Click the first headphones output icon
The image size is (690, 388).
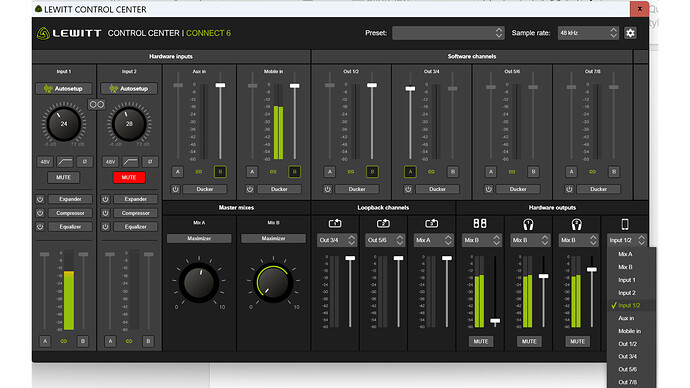tap(528, 224)
